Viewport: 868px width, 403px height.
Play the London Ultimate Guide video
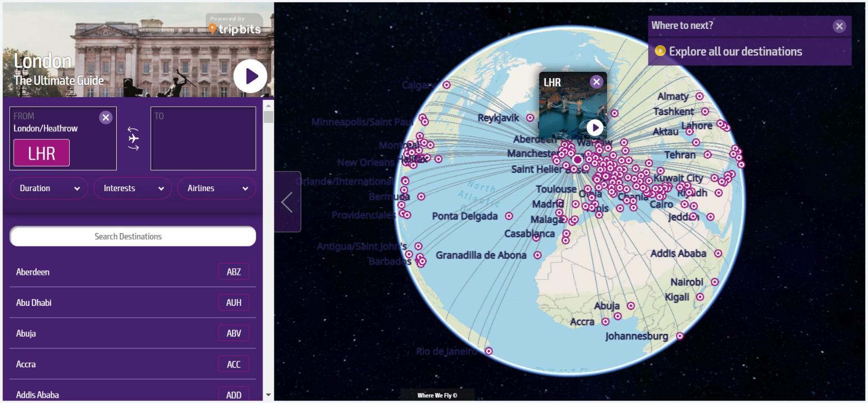[250, 76]
